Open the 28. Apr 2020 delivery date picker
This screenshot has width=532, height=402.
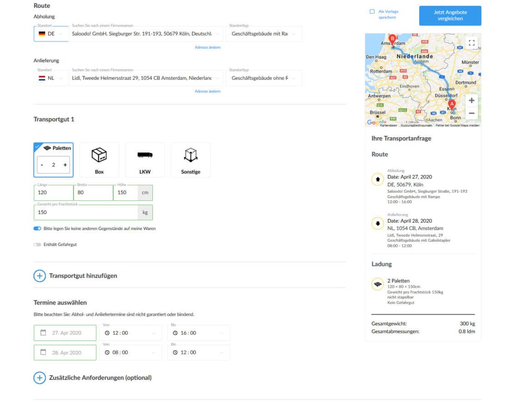coord(65,352)
